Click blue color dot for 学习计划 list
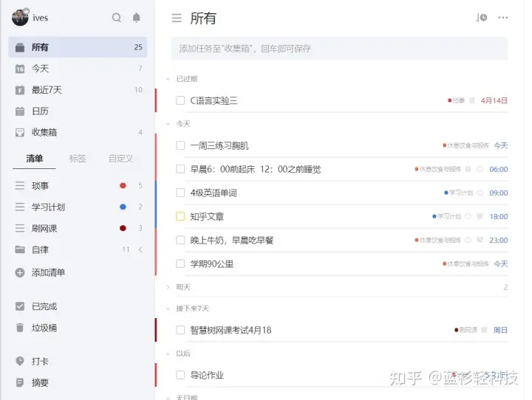Image resolution: width=532 pixels, height=400 pixels. click(x=123, y=207)
